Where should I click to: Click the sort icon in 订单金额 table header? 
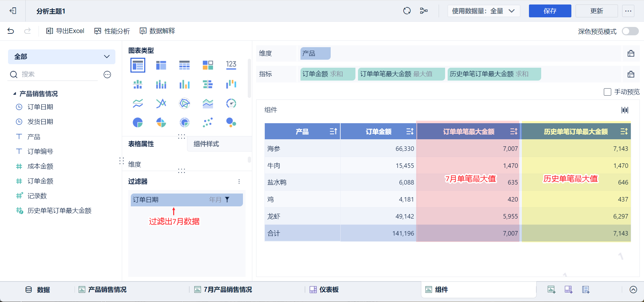click(410, 131)
